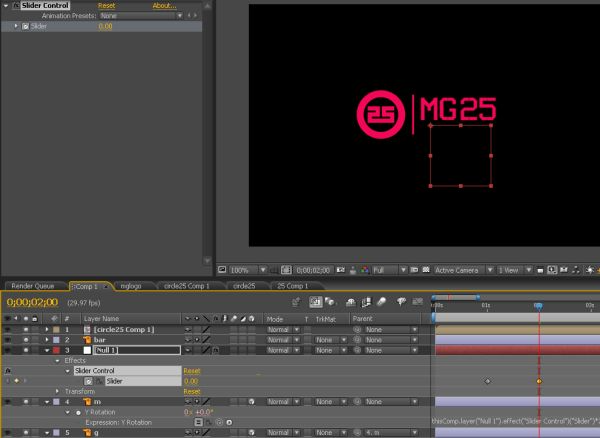Toggle the Live Update icon
Image resolution: width=600 pixels, height=438 pixels.
(316, 302)
